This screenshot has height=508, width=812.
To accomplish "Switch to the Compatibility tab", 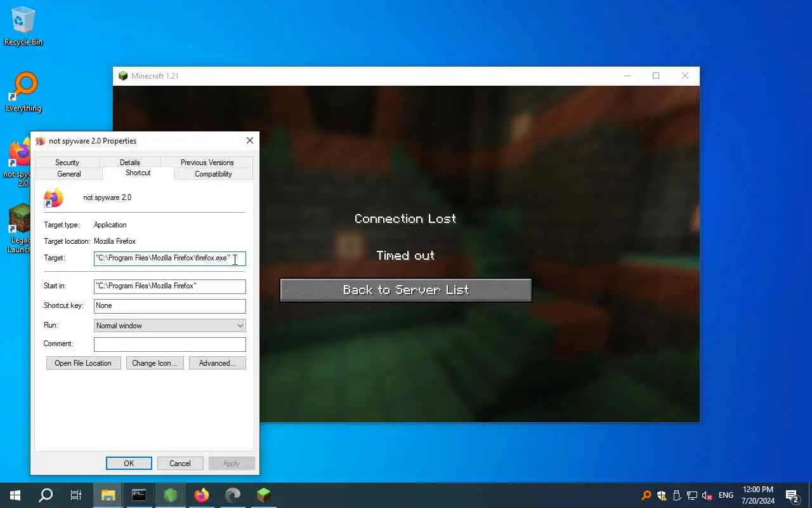I will (213, 174).
